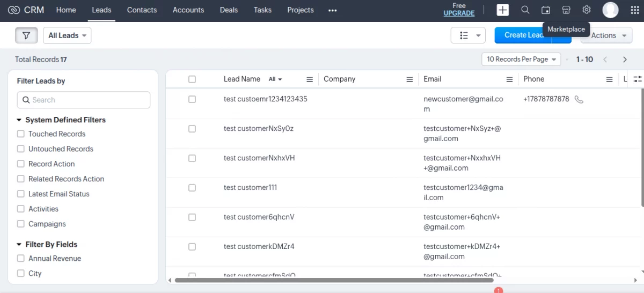
Task: Open the 10 Records Per Page dropdown
Action: click(521, 60)
